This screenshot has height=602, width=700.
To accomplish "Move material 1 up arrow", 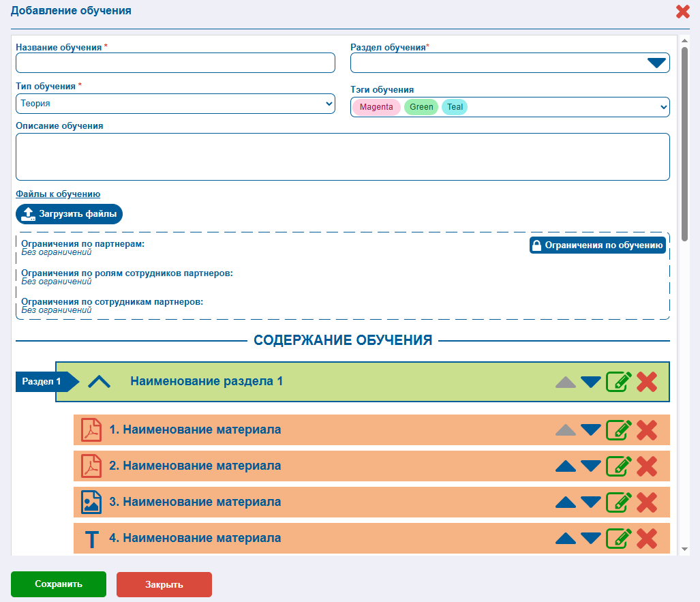I will [566, 430].
